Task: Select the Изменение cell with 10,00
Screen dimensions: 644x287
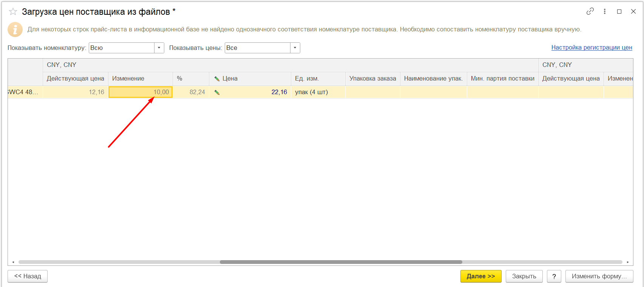Action: 141,92
